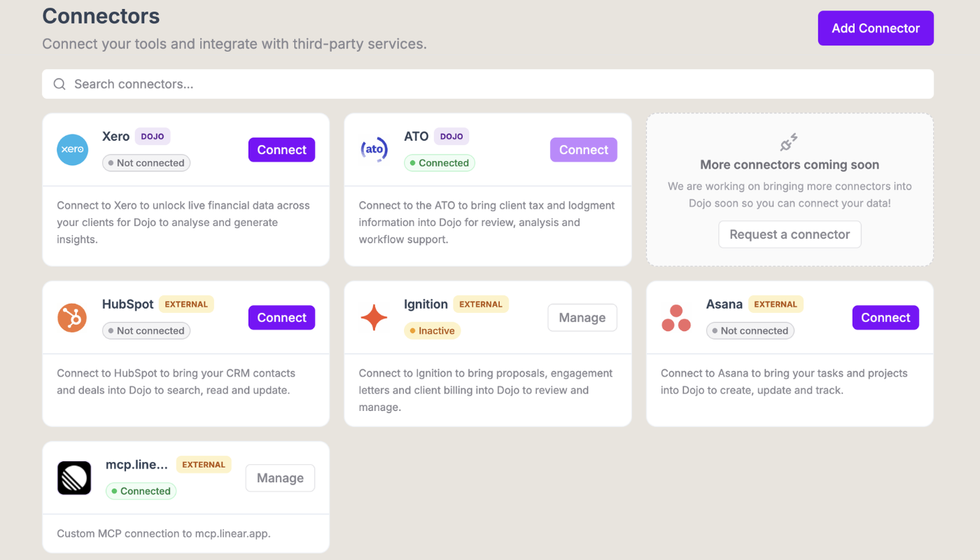Image resolution: width=980 pixels, height=560 pixels.
Task: Click HubSpot's Not connected status pill
Action: [x=146, y=331]
